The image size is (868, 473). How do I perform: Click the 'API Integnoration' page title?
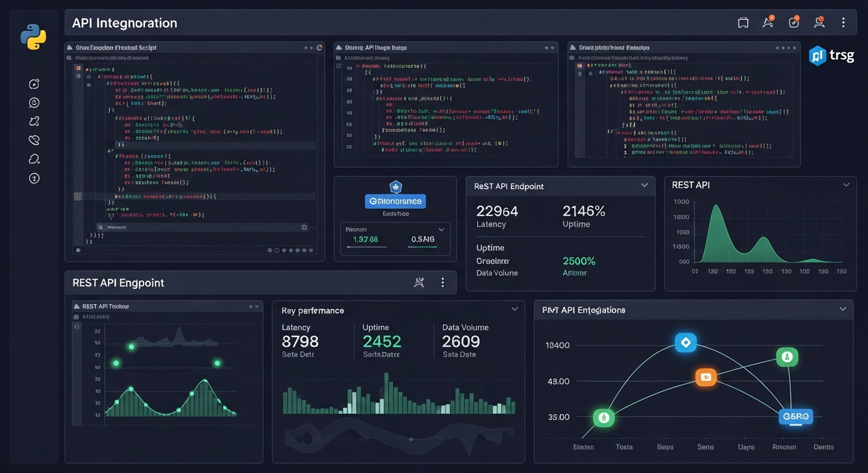coord(125,23)
